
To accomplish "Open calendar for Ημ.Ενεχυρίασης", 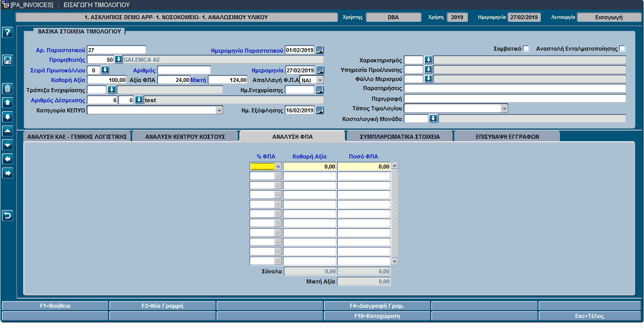I will click(x=320, y=90).
